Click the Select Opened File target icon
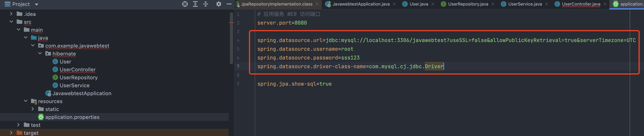The width and height of the screenshot is (644, 136). pyautogui.click(x=185, y=4)
